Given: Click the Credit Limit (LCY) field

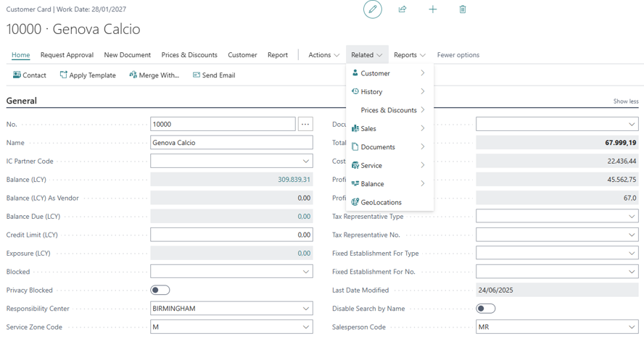Looking at the screenshot, I should pyautogui.click(x=231, y=235).
